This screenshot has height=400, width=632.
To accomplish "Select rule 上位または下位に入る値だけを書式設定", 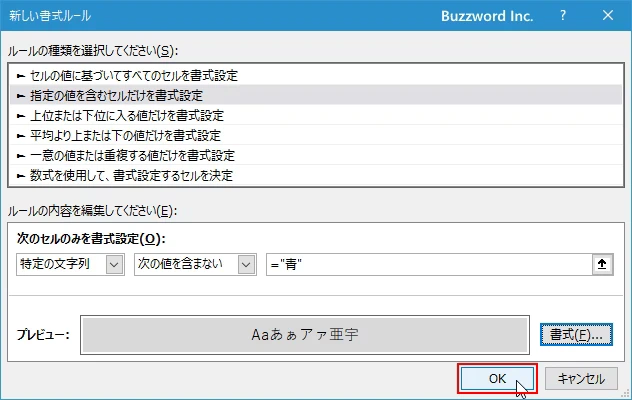I will coord(316,116).
